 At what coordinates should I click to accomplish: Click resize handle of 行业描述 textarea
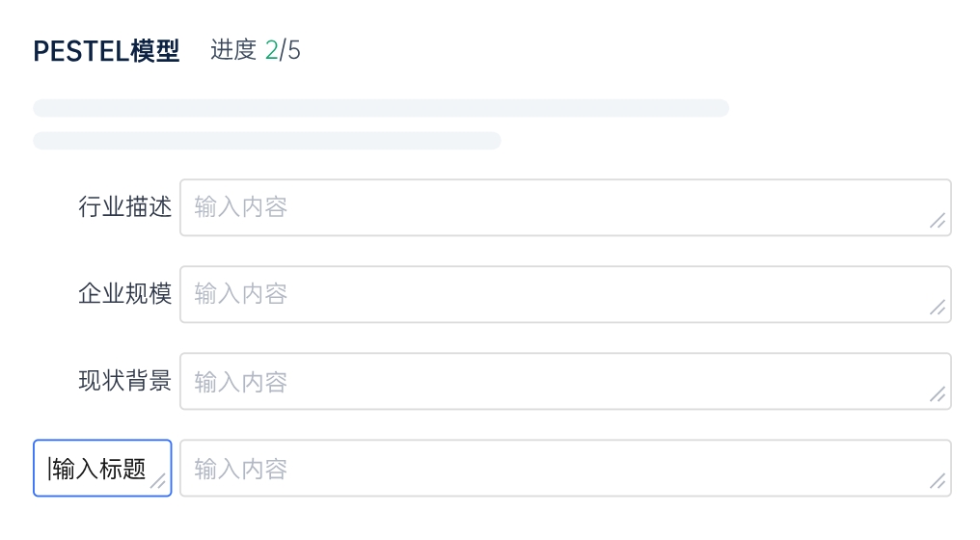(x=937, y=221)
